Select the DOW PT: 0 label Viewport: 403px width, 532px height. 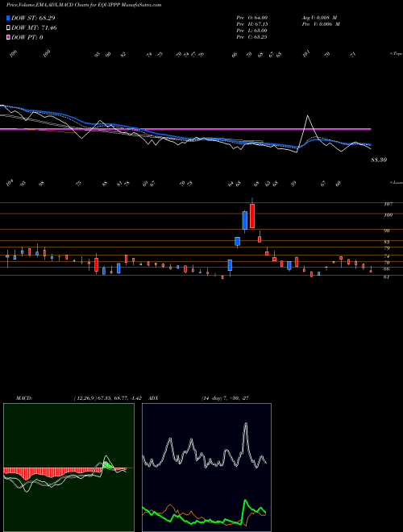click(x=27, y=37)
